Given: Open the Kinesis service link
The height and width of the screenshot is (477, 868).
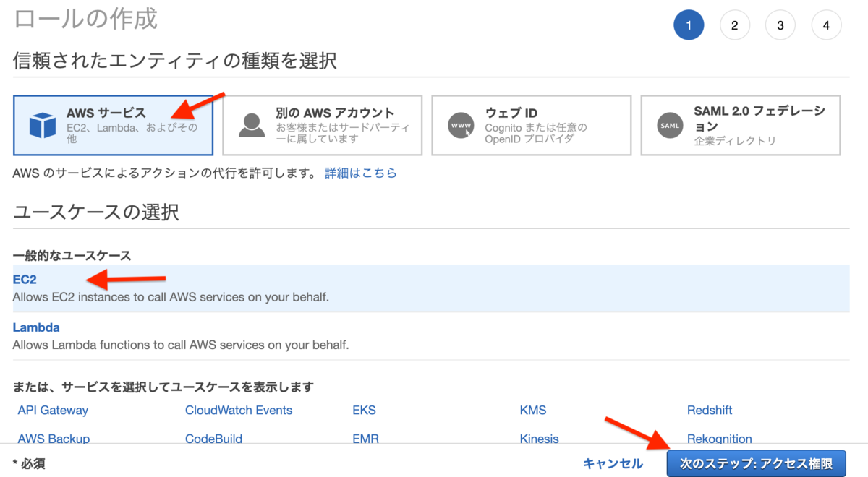Looking at the screenshot, I should click(539, 438).
